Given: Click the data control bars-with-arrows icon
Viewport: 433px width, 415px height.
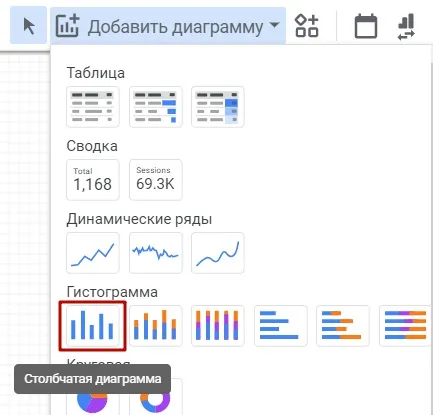Looking at the screenshot, I should [x=406, y=27].
